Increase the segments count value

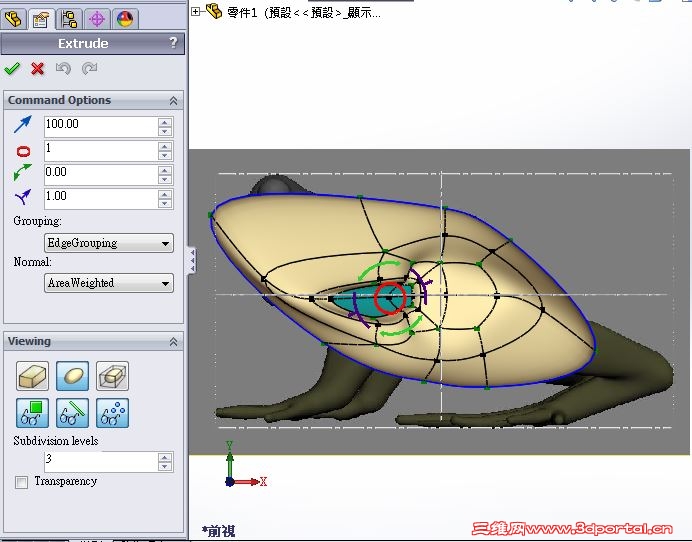pyautogui.click(x=165, y=147)
